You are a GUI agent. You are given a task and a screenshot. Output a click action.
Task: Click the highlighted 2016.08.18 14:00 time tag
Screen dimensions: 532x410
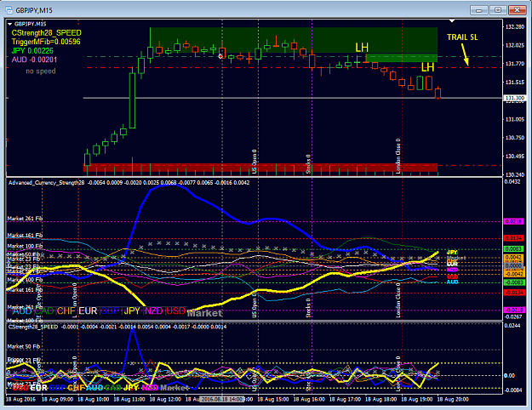coord(222,400)
